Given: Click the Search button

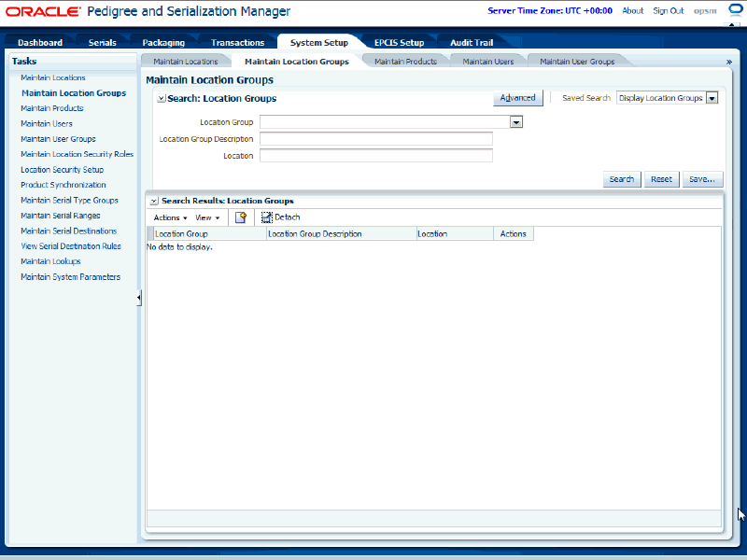Looking at the screenshot, I should 622,179.
